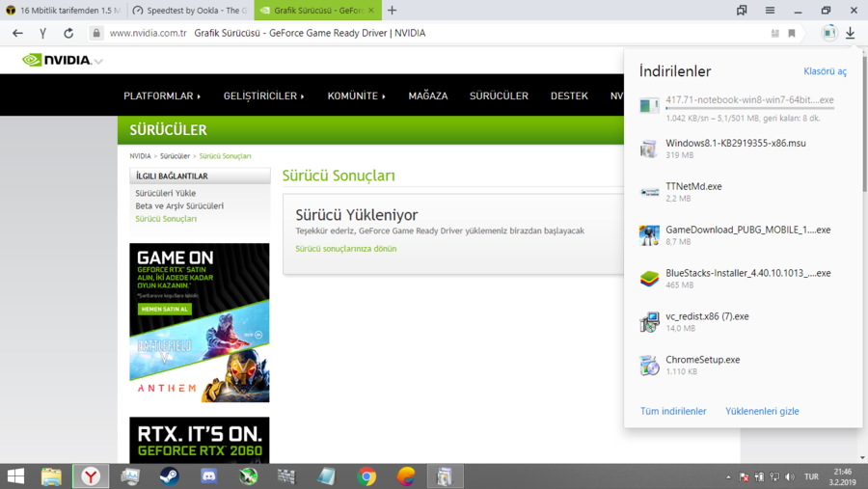The image size is (868, 489).
Task: Click Sürücü Sonuçları sidebar link
Action: click(166, 219)
